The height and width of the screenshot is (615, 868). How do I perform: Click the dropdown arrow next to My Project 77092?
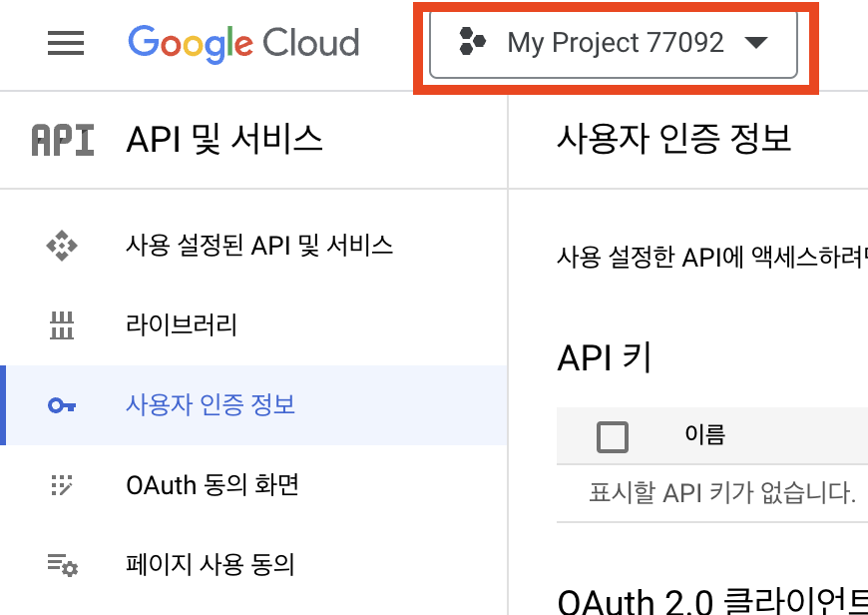coord(755,43)
